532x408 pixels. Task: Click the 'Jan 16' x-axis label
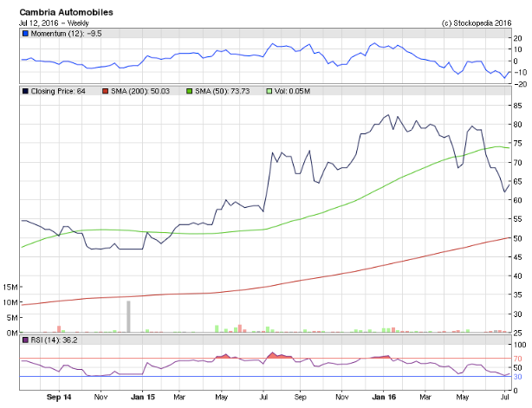click(x=384, y=397)
